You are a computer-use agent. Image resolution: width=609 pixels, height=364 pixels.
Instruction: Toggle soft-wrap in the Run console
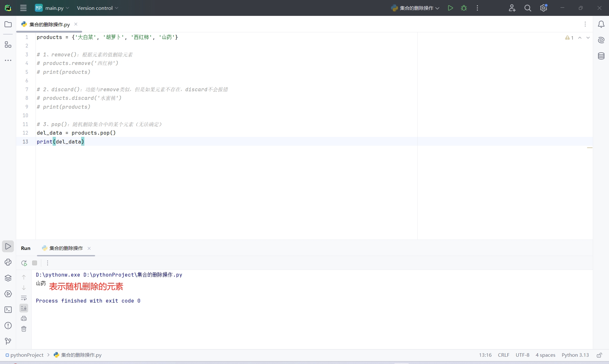[24, 298]
